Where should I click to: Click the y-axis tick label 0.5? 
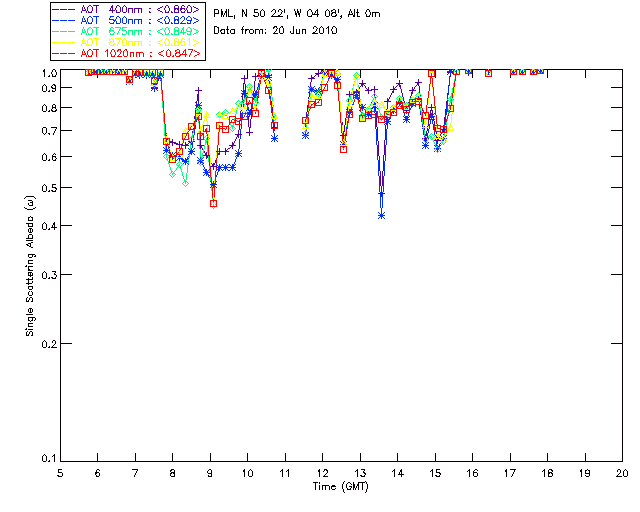[47, 188]
